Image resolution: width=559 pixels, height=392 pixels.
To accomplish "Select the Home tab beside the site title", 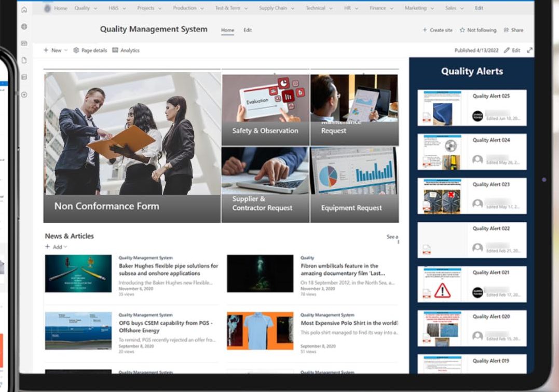I will [x=227, y=30].
